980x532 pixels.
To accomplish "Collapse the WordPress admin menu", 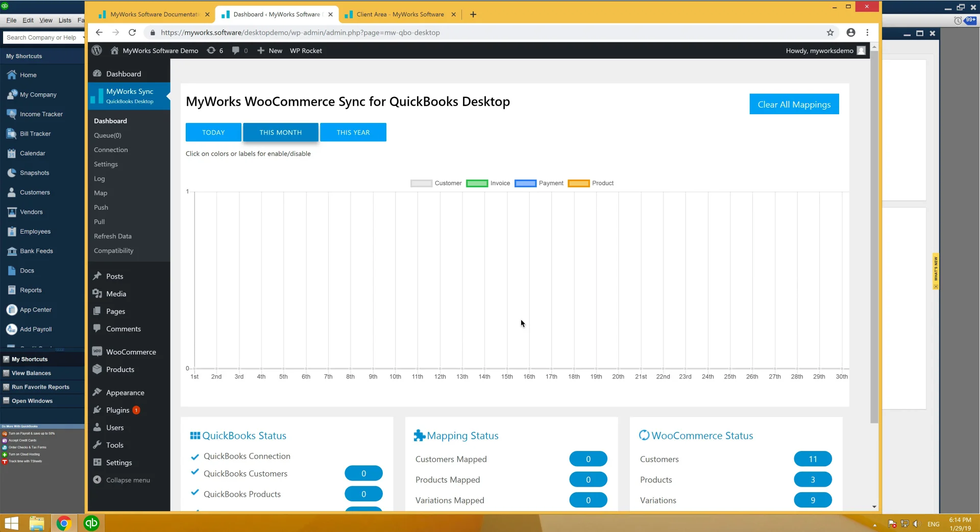I will (x=122, y=480).
